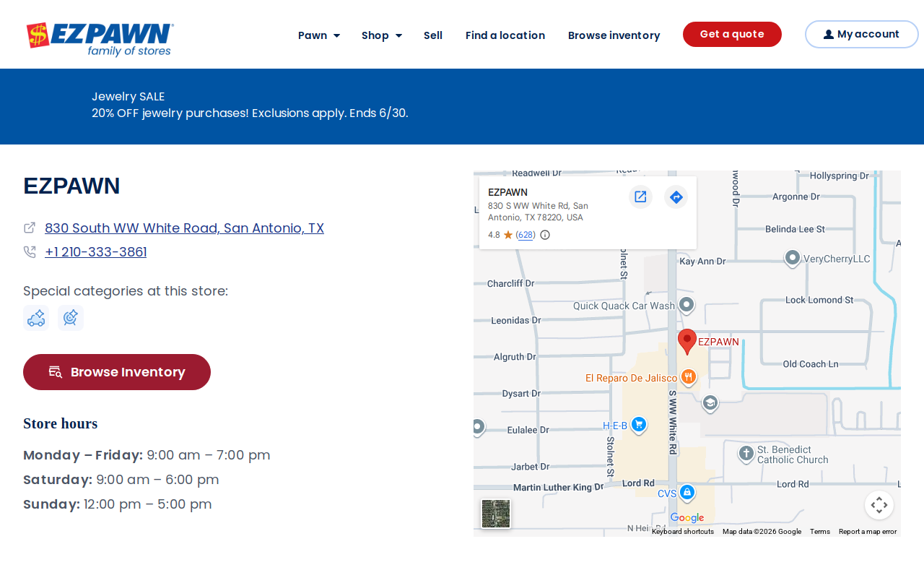
Task: Open the rating info icon beside reviews
Action: tap(545, 235)
